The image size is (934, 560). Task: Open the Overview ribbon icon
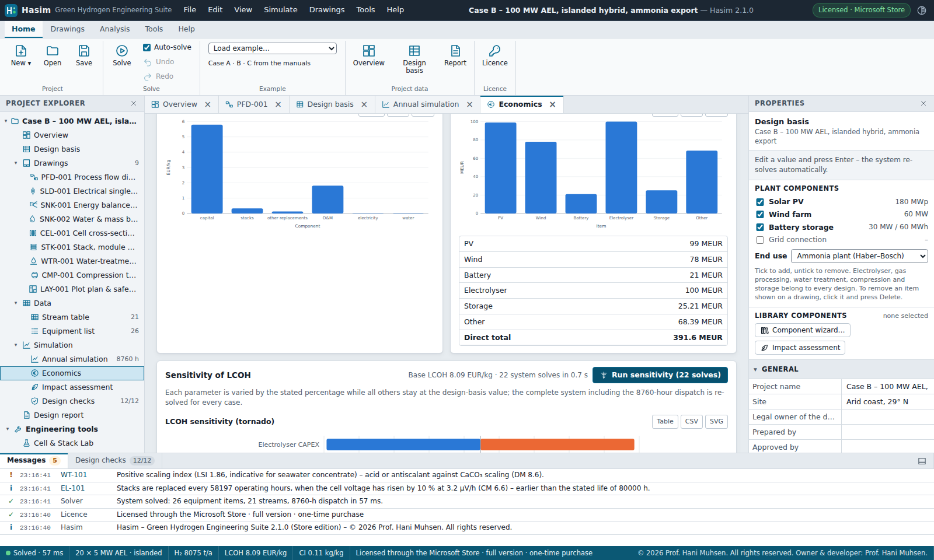click(369, 51)
